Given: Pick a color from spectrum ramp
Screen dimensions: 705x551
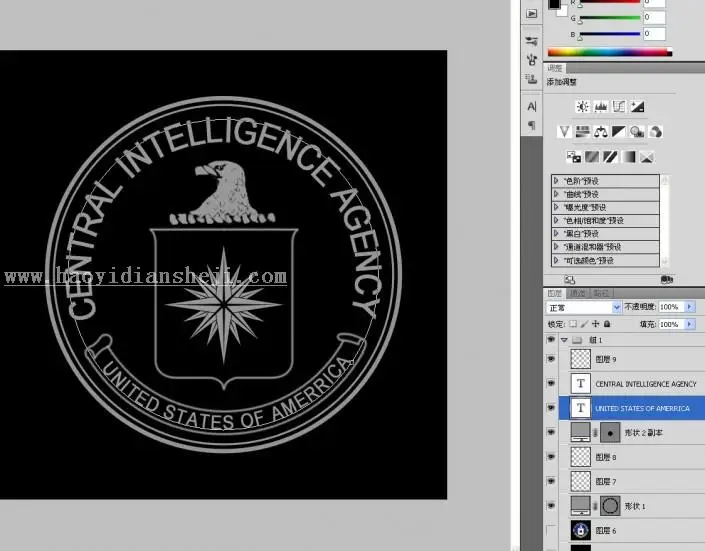Looking at the screenshot, I should (x=610, y=52).
